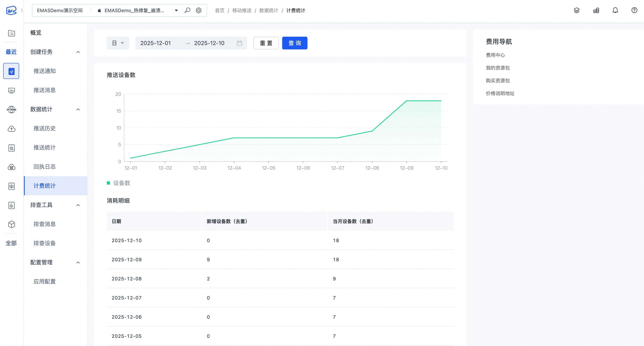The image size is (644, 346).
Task: Click the cloud upload sidebar icon
Action: 11,129
